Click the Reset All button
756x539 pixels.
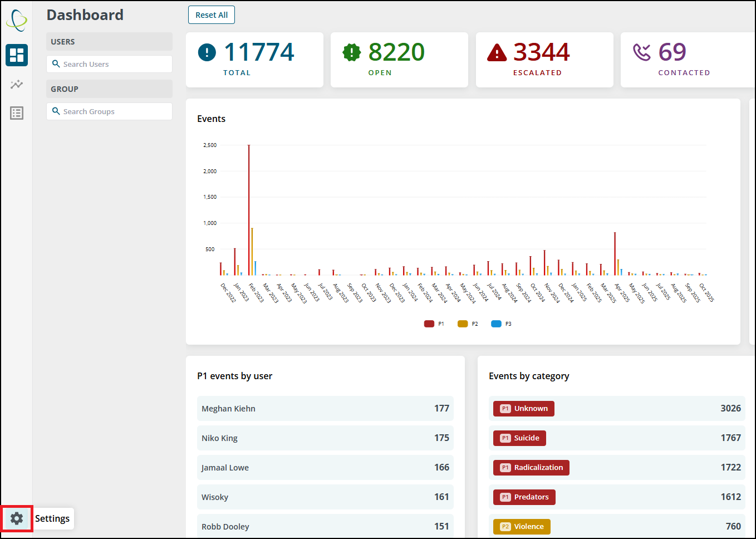pos(212,15)
